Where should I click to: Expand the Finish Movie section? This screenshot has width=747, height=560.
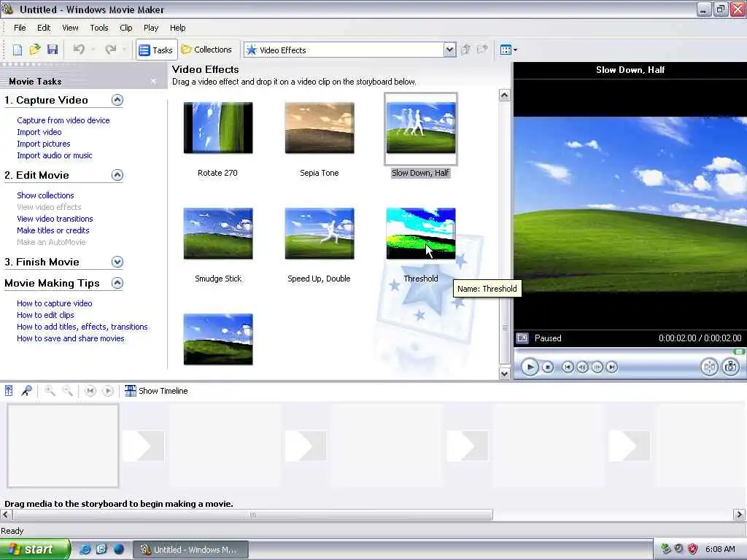117,262
